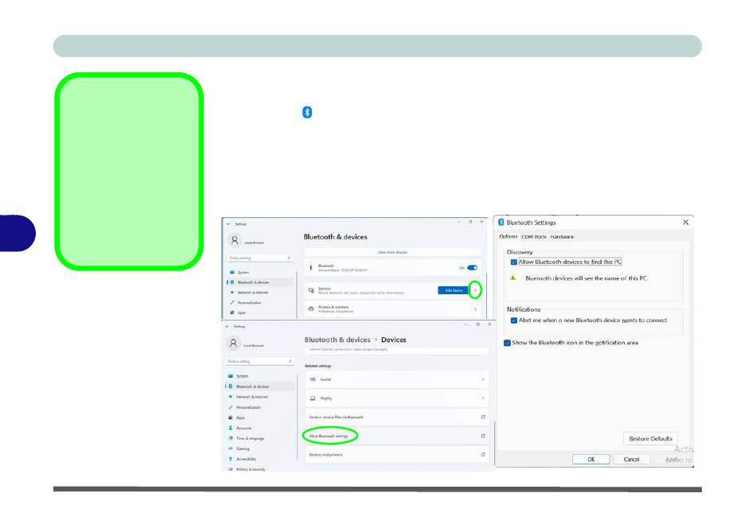756x532 pixels.
Task: Click the Find a setting search box
Action: (260, 258)
